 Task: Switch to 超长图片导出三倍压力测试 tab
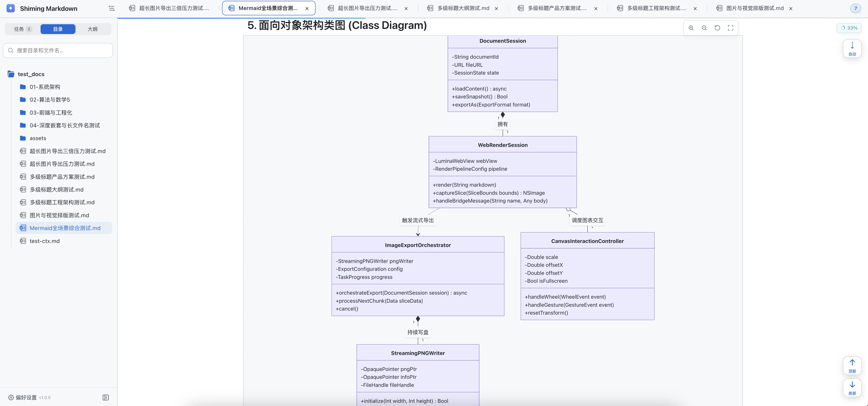pos(169,9)
